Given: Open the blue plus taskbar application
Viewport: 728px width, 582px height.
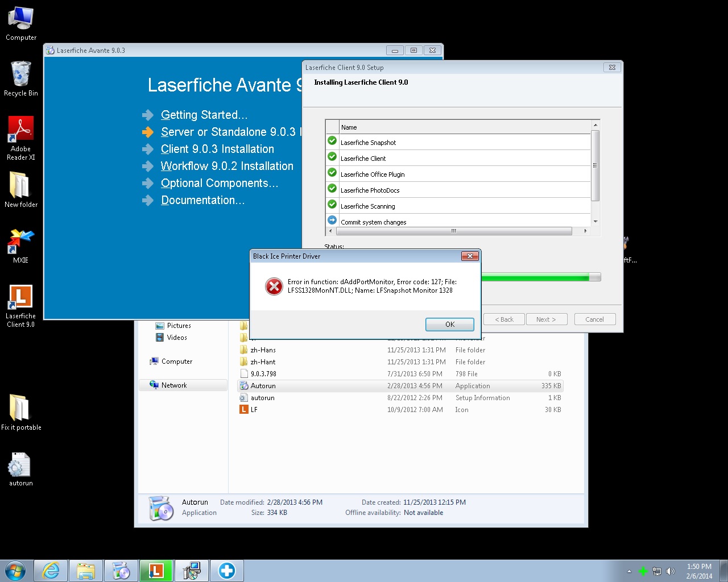Looking at the screenshot, I should (227, 571).
